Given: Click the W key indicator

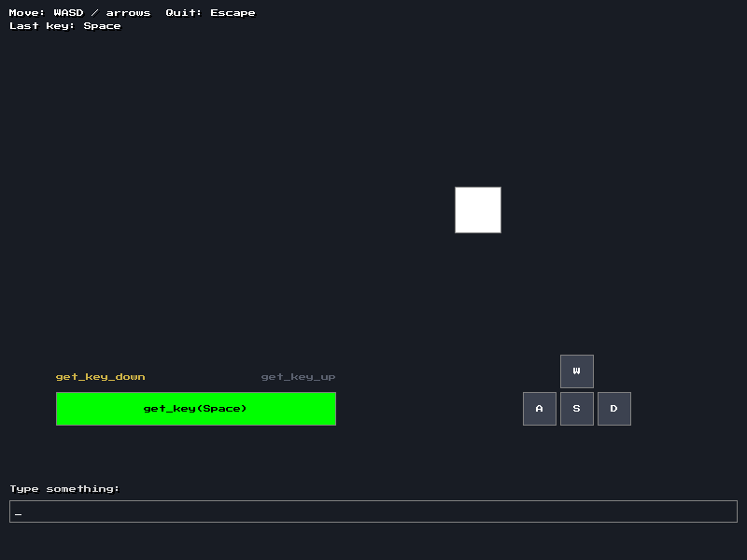Looking at the screenshot, I should coord(576,371).
